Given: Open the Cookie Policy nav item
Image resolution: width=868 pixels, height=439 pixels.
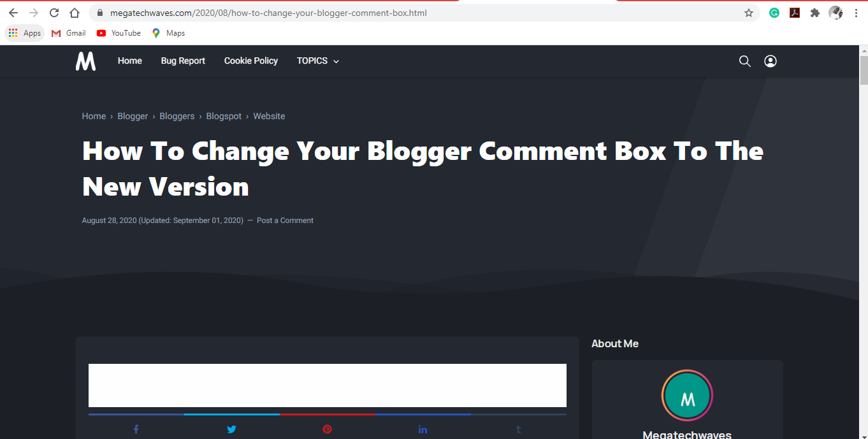Looking at the screenshot, I should pos(251,61).
